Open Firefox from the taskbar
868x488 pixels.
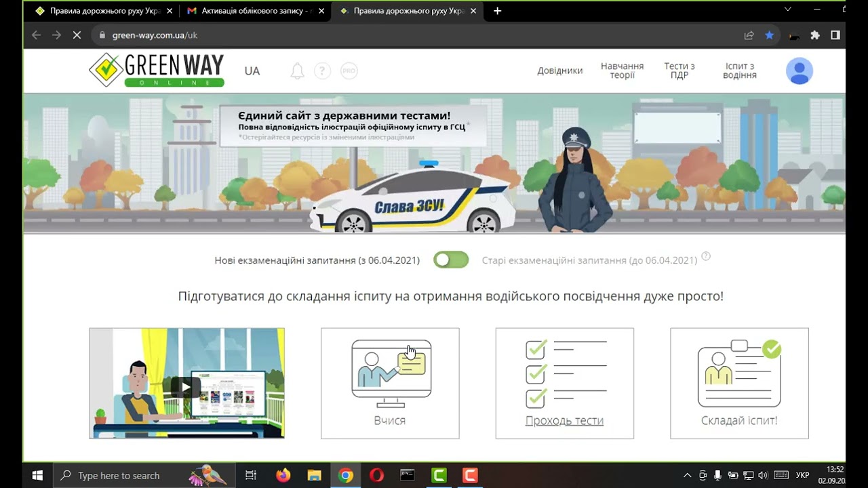pyautogui.click(x=283, y=475)
